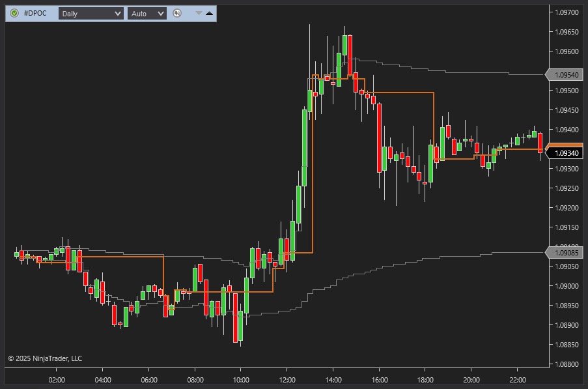Click the gray down triangle arrow
The width and height of the screenshot is (588, 389).
pos(199,13)
